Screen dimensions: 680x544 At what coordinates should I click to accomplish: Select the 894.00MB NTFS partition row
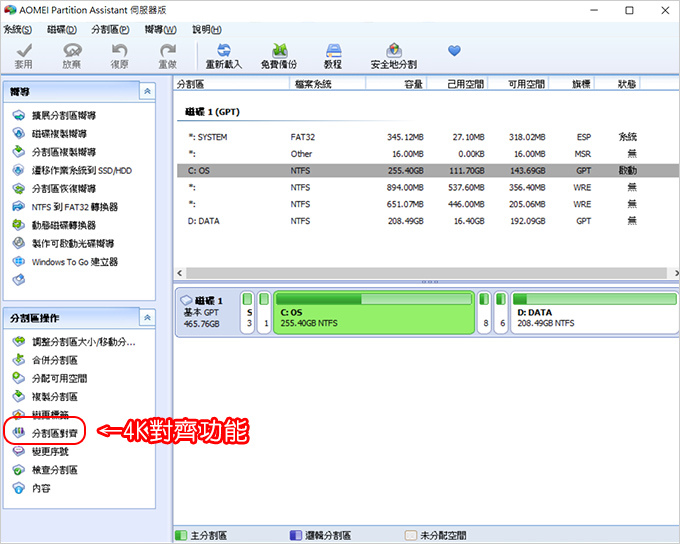[427, 187]
